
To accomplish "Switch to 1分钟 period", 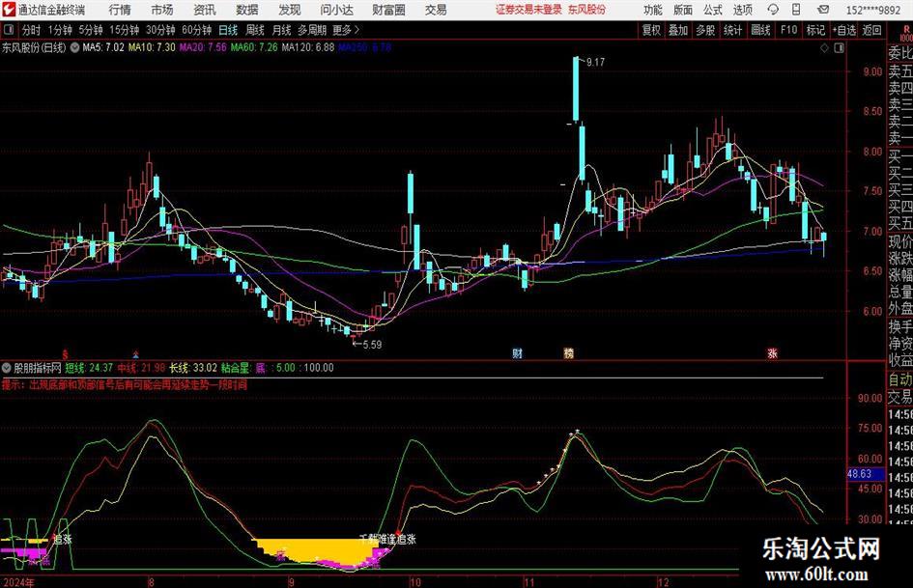I will [60, 30].
